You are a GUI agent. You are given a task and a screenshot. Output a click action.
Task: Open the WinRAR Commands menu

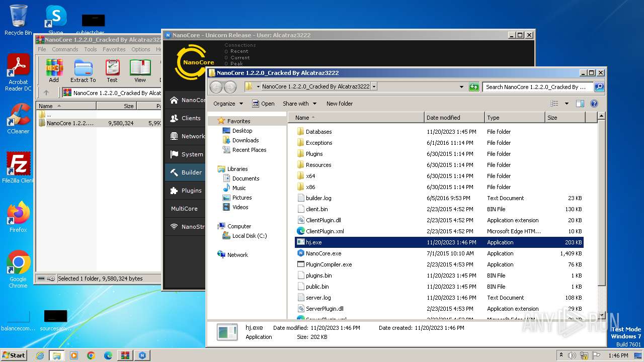tap(65, 49)
